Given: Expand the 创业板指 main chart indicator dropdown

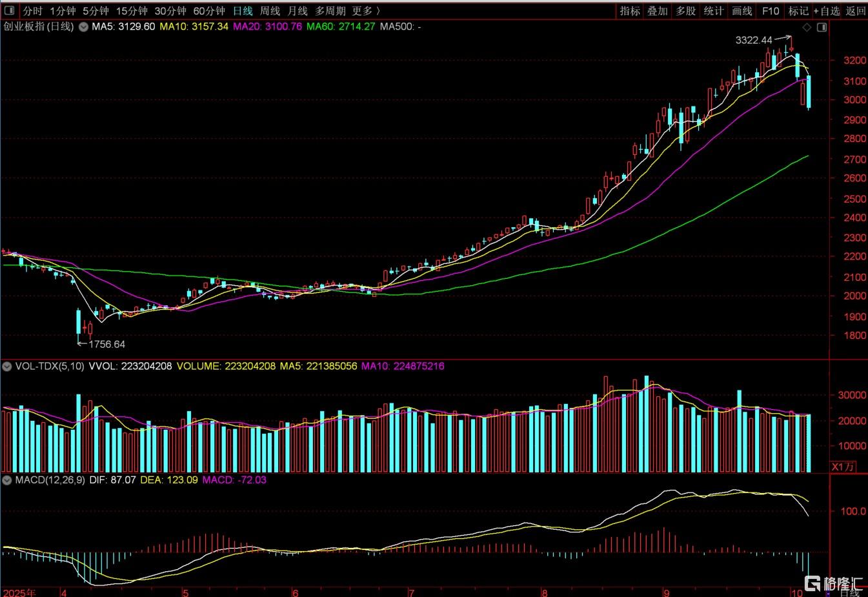Looking at the screenshot, I should (x=83, y=27).
